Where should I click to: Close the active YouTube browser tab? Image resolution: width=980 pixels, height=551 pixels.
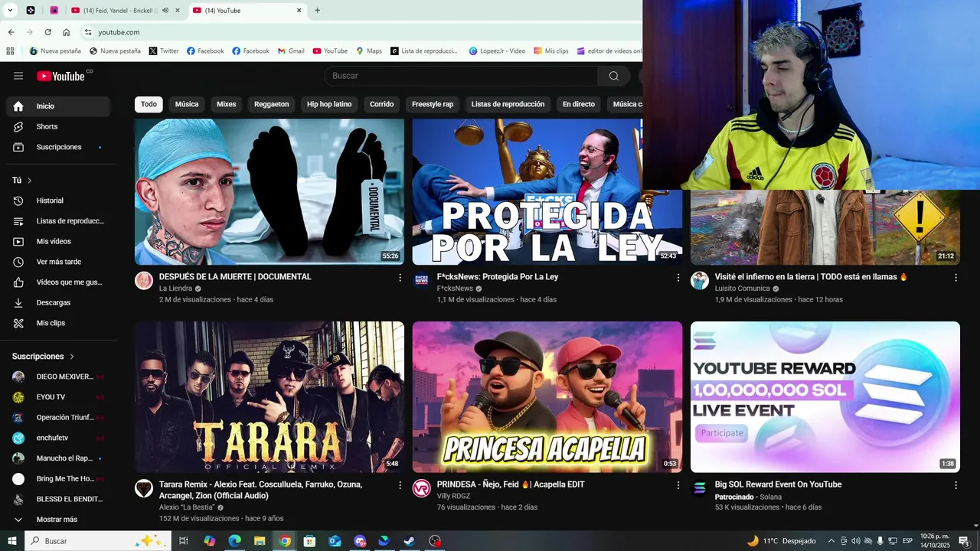(x=299, y=11)
